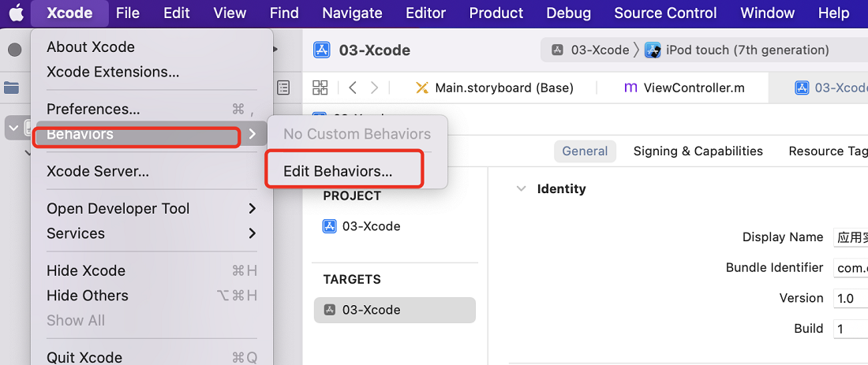This screenshot has height=365, width=868.
Task: Open the Xcode menu in menu bar
Action: click(x=69, y=13)
